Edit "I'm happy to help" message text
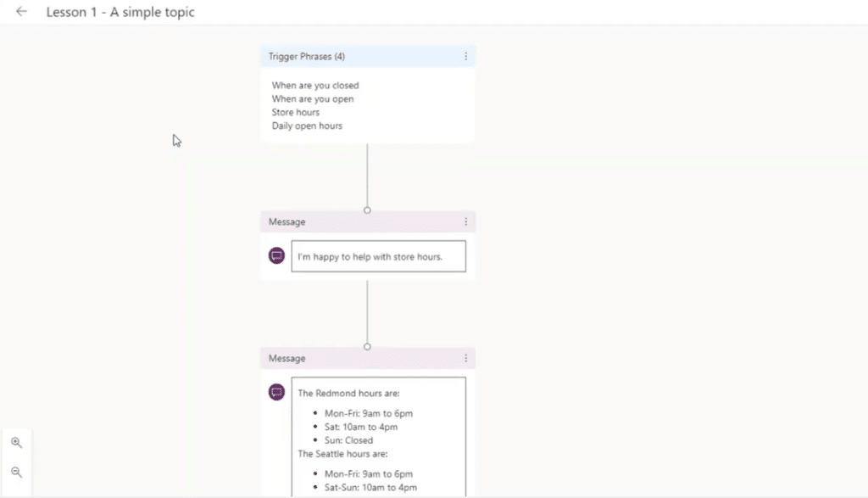This screenshot has width=868, height=498. (379, 256)
